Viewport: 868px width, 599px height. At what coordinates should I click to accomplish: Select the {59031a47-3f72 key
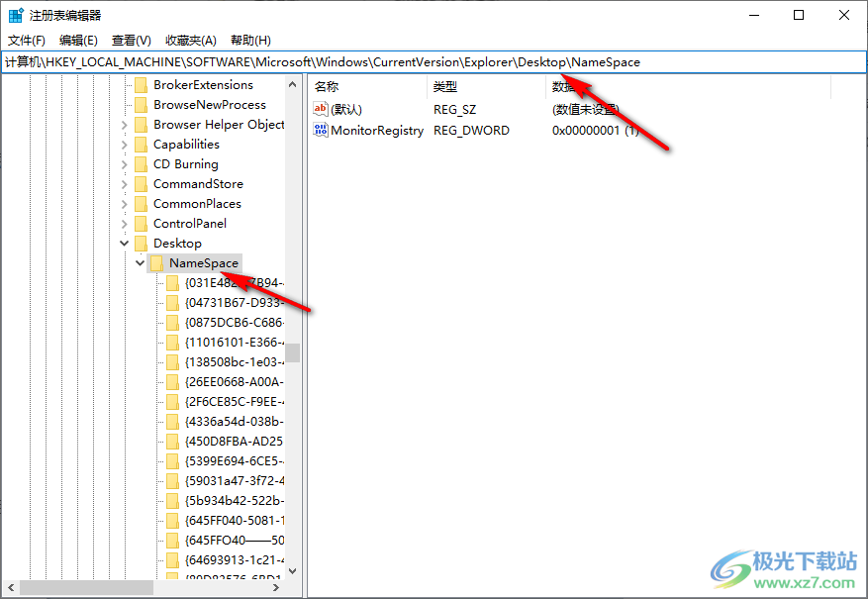click(235, 481)
